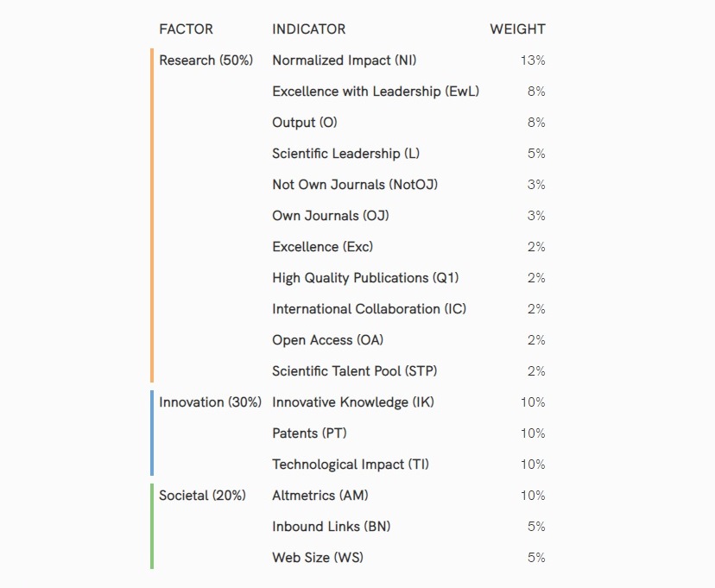Click the Normalized Impact (NI) indicator
Viewport: 715px width, 588px height.
pyautogui.click(x=344, y=60)
